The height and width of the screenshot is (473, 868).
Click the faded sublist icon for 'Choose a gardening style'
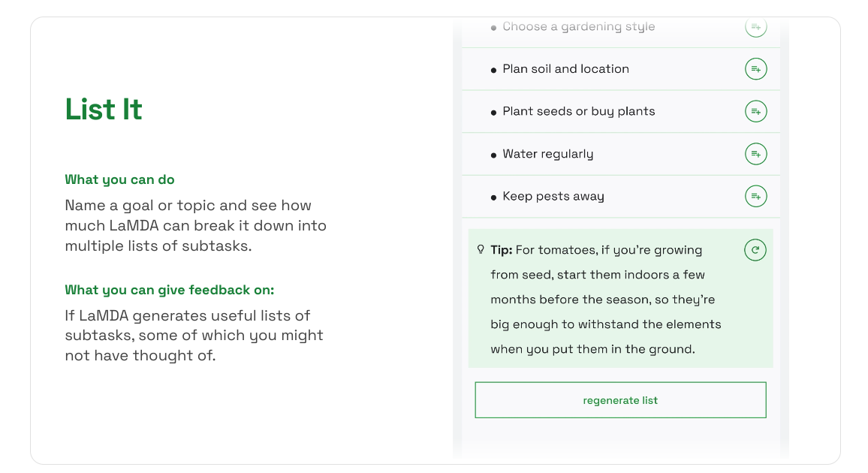[755, 26]
